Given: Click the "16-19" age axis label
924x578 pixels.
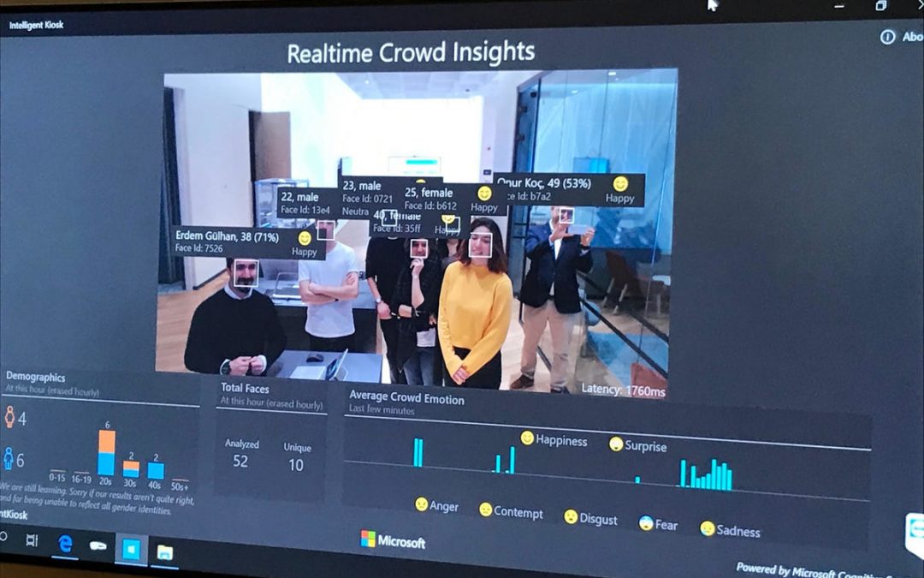Looking at the screenshot, I should coord(81,479).
